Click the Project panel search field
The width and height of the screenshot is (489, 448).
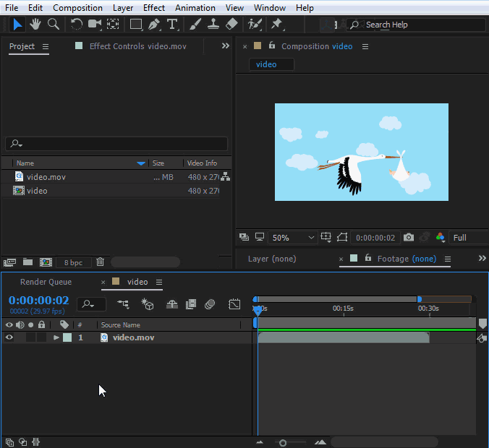[x=116, y=144]
